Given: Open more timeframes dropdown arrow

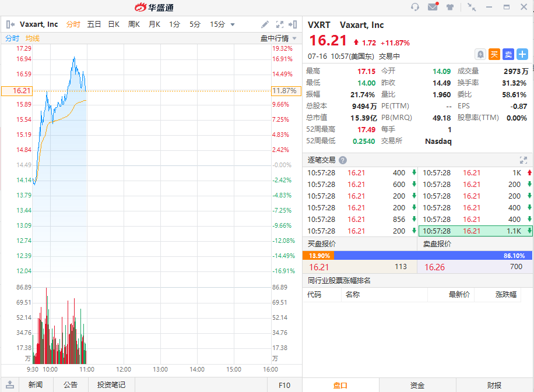Looking at the screenshot, I should coord(233,24).
